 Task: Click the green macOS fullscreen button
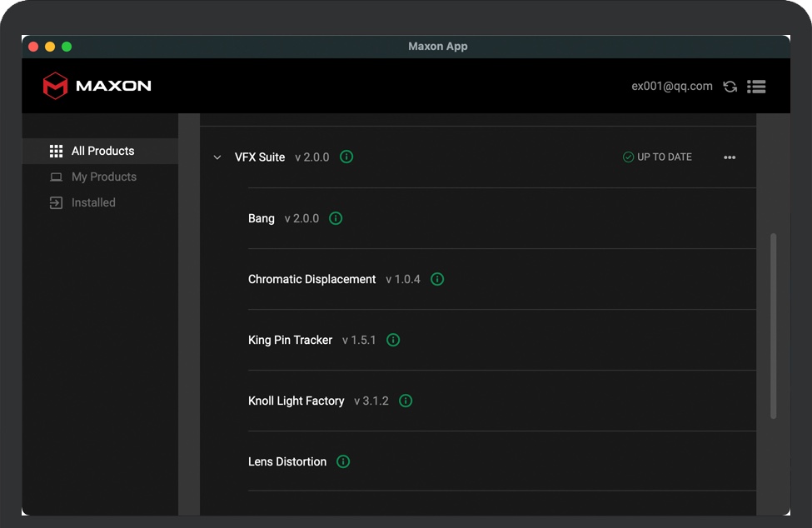point(67,47)
